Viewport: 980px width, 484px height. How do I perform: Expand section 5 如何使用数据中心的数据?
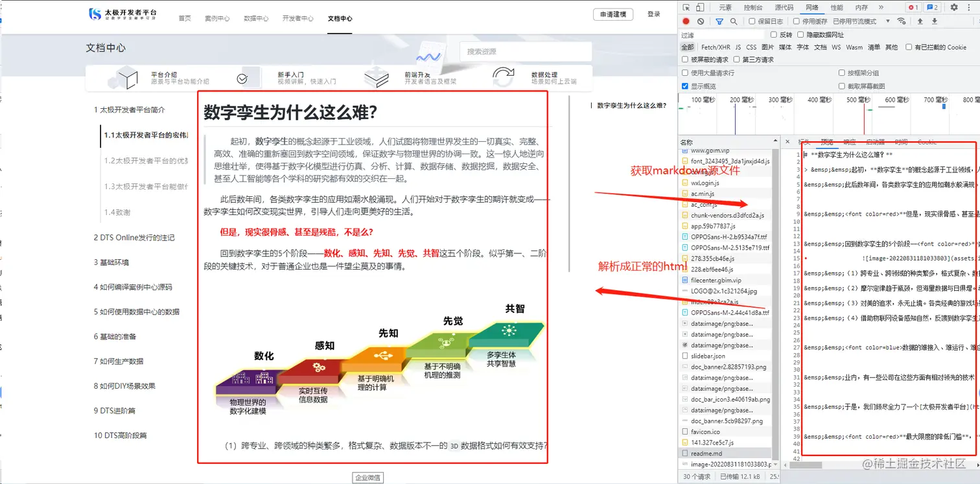(x=136, y=312)
